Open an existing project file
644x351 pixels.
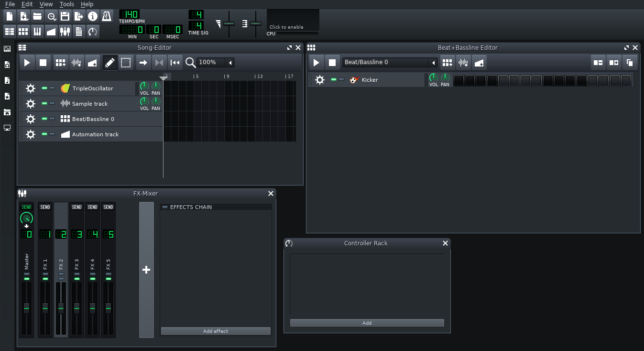click(x=37, y=16)
